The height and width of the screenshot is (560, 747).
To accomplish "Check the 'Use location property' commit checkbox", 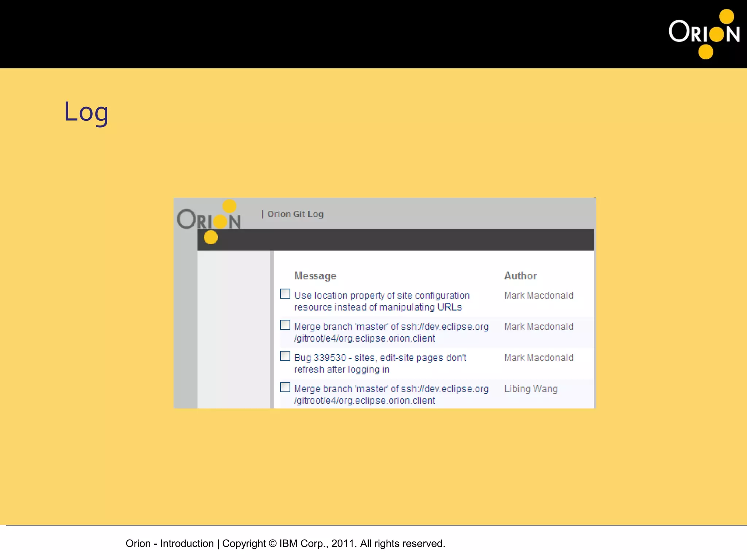I will click(x=285, y=293).
